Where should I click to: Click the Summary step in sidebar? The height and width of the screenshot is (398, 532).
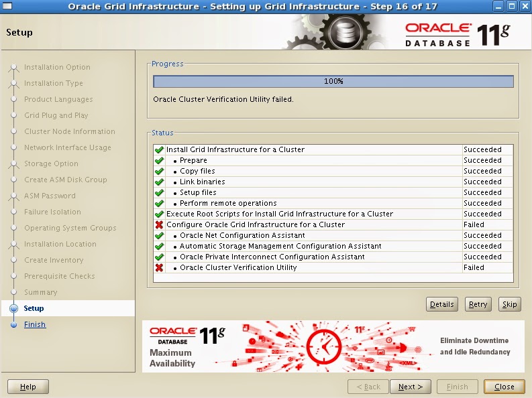[41, 292]
